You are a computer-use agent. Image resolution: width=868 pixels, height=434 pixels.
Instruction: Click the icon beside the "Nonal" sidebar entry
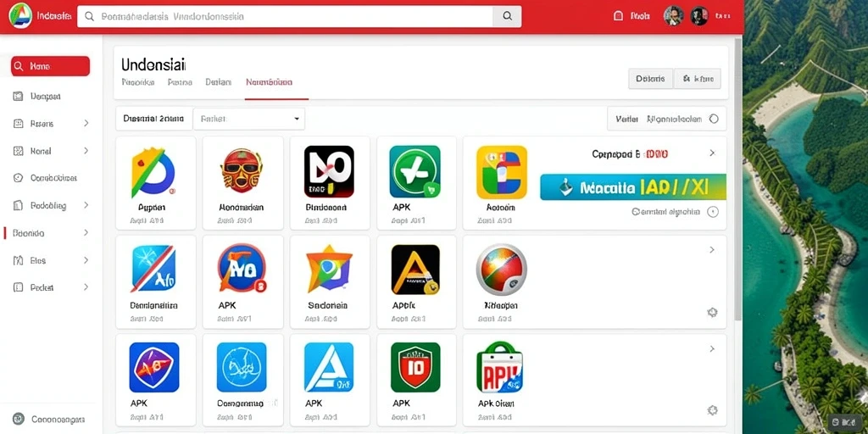pyautogui.click(x=19, y=151)
